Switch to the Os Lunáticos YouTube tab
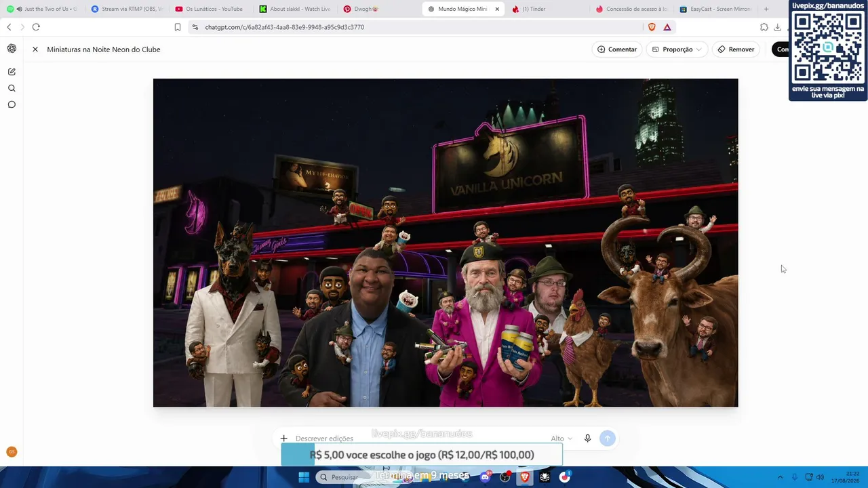This screenshot has width=868, height=488. coord(211,9)
